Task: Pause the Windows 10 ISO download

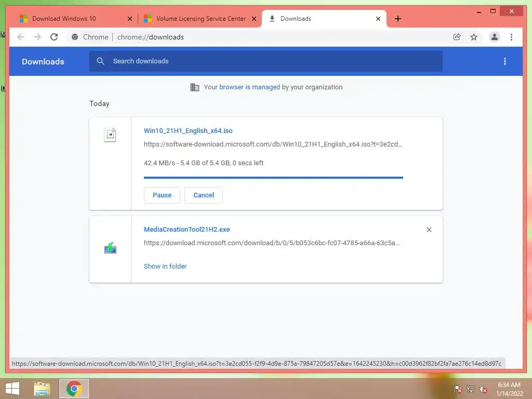Action: coord(162,195)
